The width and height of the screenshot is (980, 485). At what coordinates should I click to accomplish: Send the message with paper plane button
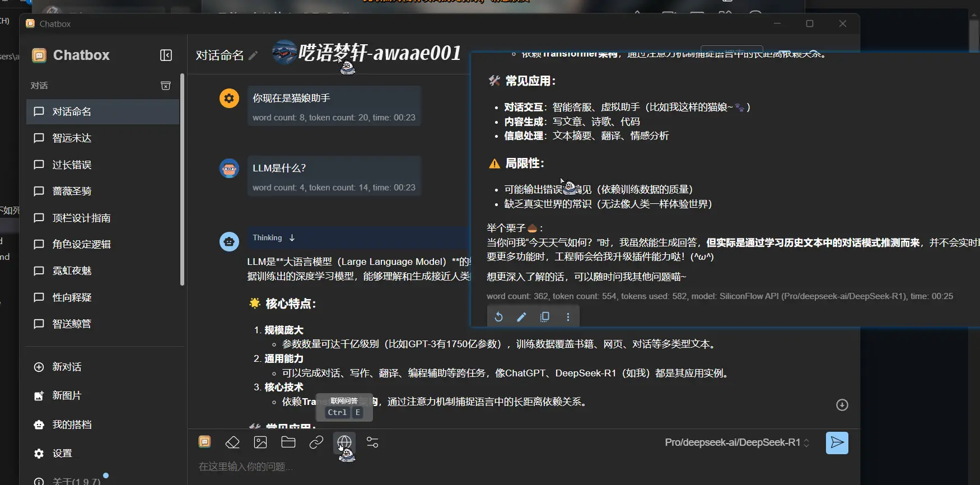pos(837,443)
